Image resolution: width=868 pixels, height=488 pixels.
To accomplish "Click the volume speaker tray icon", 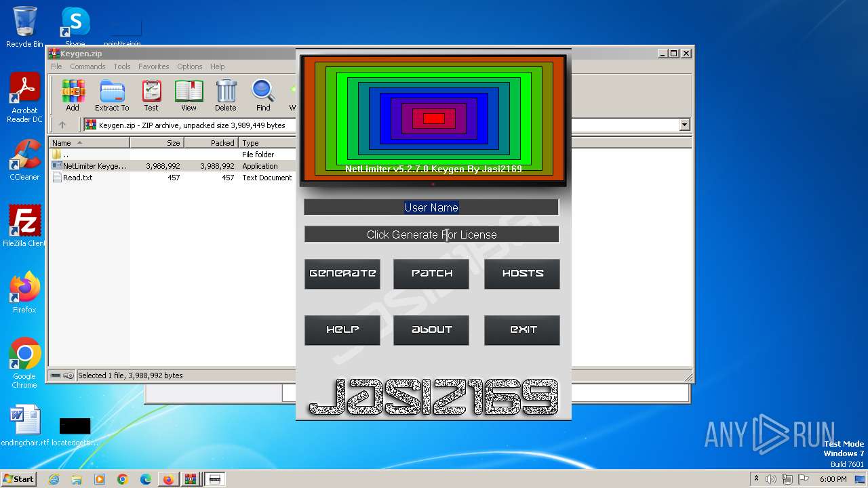I will [x=771, y=479].
